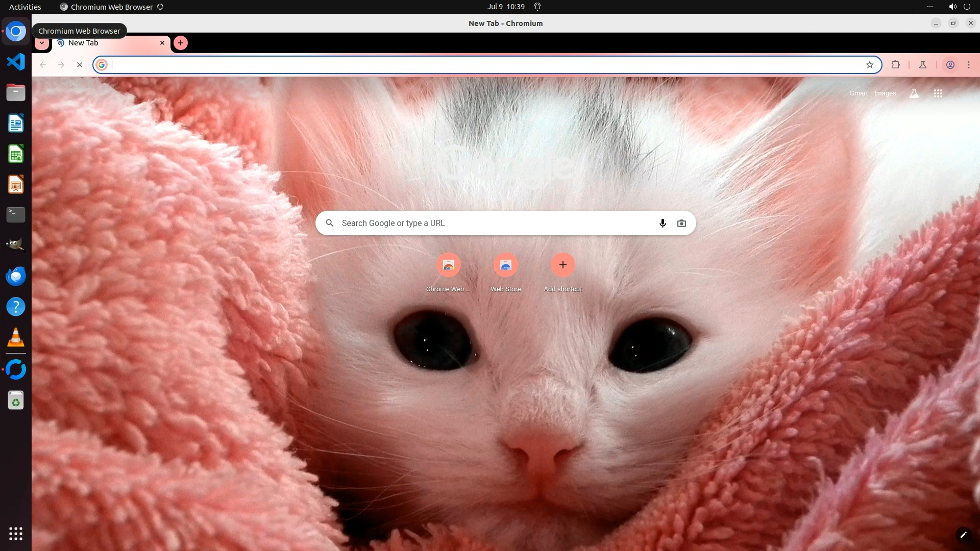Open the Chromium three-dot menu

point(969,65)
